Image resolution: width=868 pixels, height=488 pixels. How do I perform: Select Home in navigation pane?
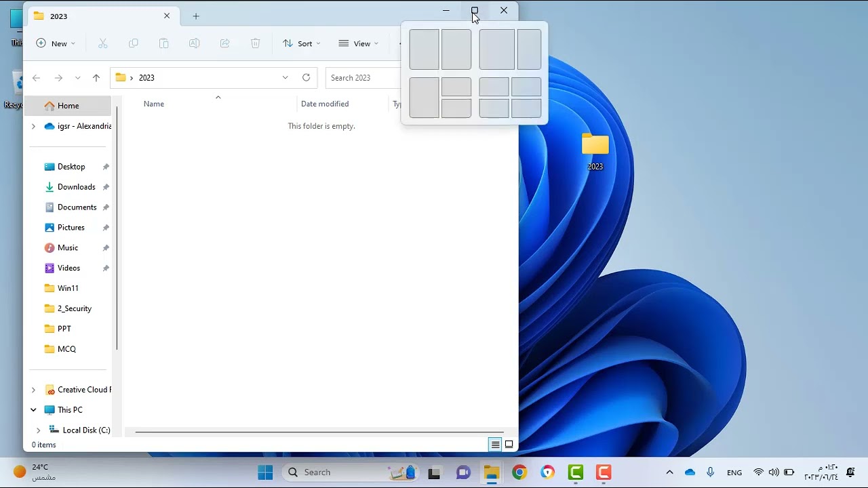tap(68, 106)
